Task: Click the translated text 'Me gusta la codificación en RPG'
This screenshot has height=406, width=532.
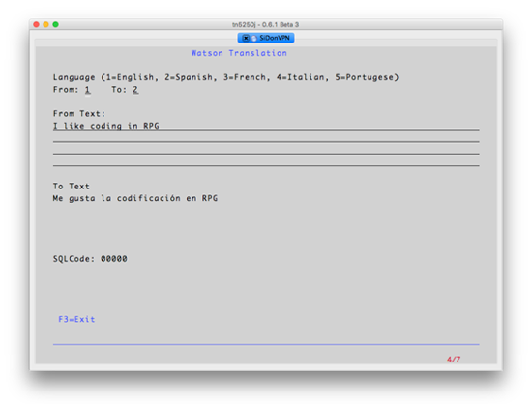Action: coord(135,198)
